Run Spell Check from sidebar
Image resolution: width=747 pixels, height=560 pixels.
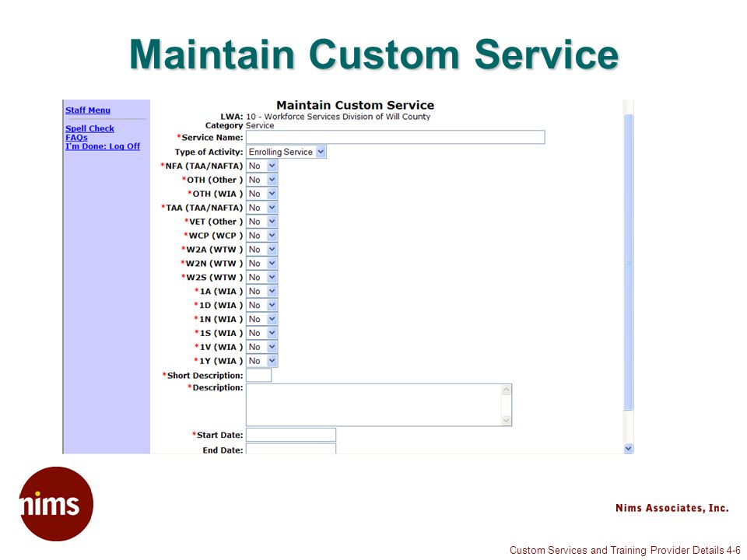click(x=89, y=128)
